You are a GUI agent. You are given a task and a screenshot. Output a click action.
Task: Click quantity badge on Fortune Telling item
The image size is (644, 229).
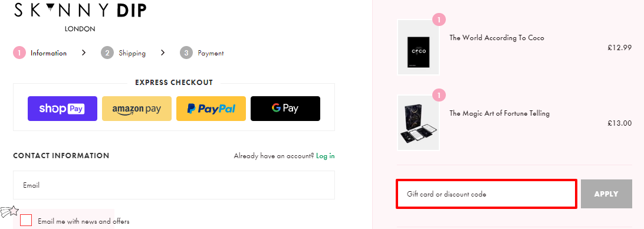(439, 96)
